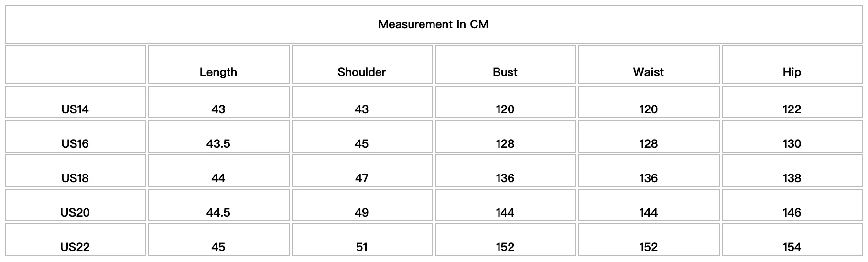This screenshot has height=262, width=868.
Task: Click the US20 length value 44.5
Action: 218,213
